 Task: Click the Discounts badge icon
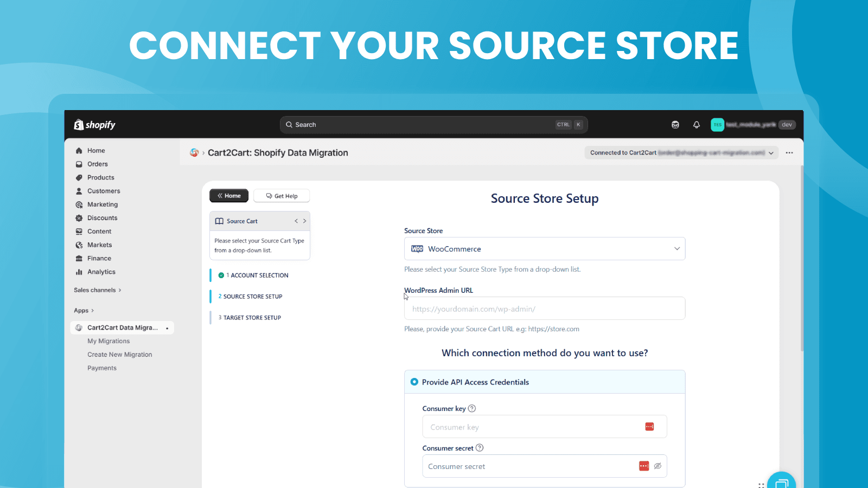79,218
